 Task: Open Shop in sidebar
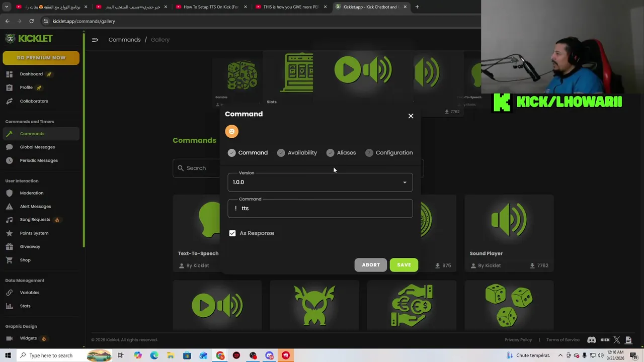pos(25,260)
